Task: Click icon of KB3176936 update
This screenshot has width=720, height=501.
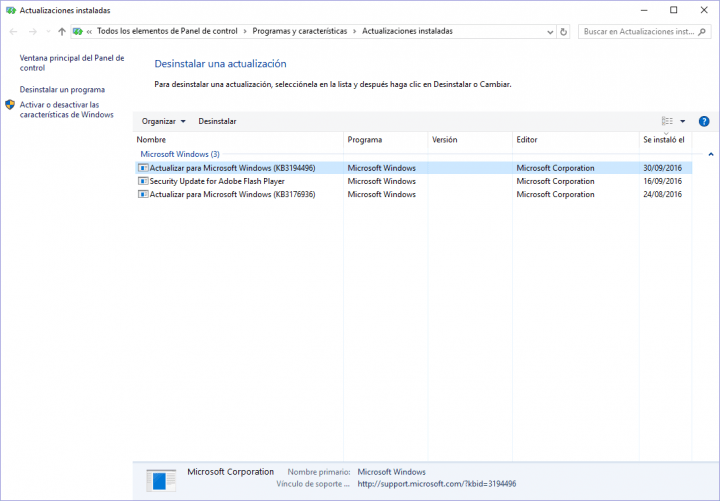Action: coord(143,194)
